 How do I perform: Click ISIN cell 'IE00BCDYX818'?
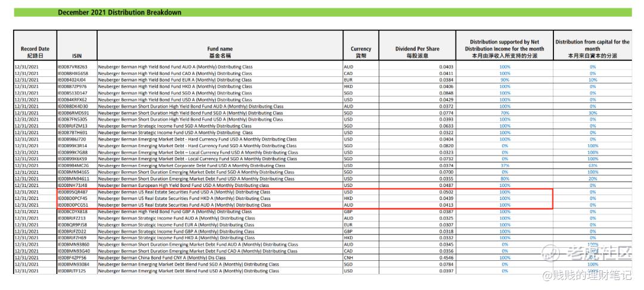(73, 211)
